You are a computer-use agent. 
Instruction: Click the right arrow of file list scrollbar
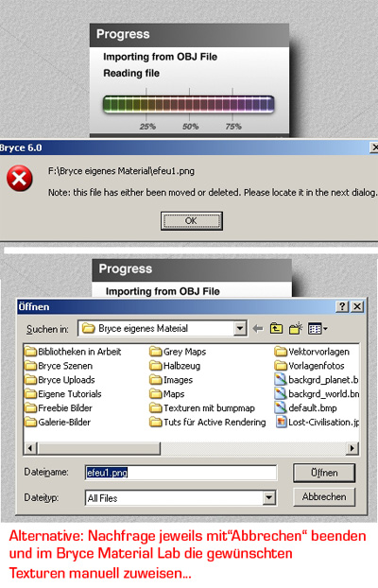click(352, 448)
